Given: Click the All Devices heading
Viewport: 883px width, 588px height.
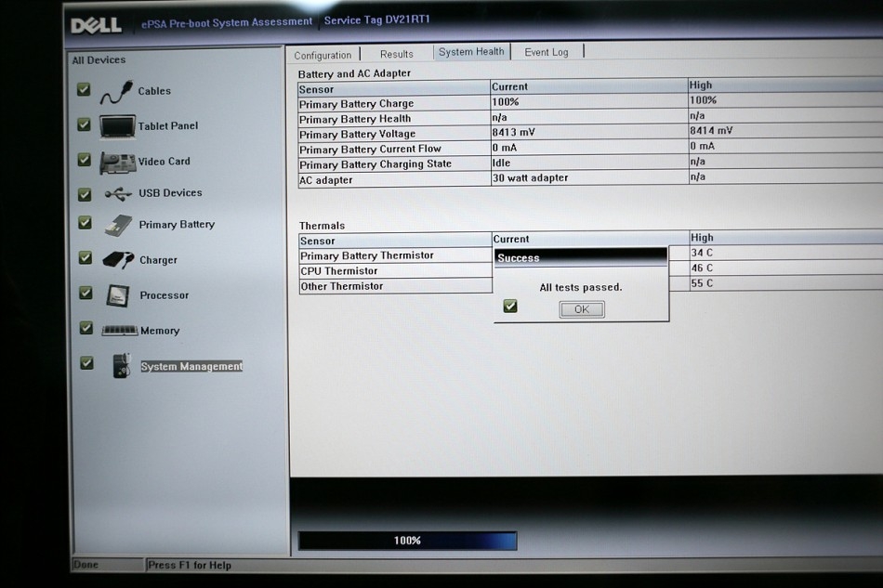Looking at the screenshot, I should [99, 60].
